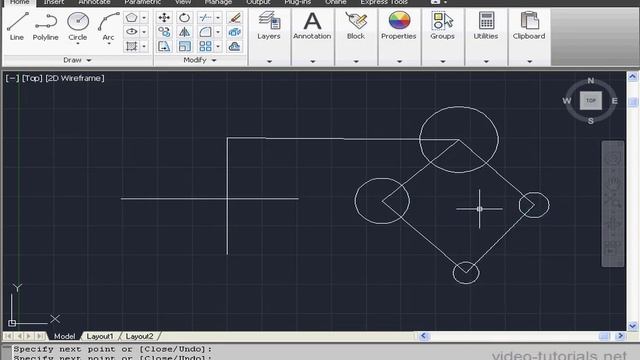
Task: Choose the Ellipse tool
Action: tap(131, 32)
